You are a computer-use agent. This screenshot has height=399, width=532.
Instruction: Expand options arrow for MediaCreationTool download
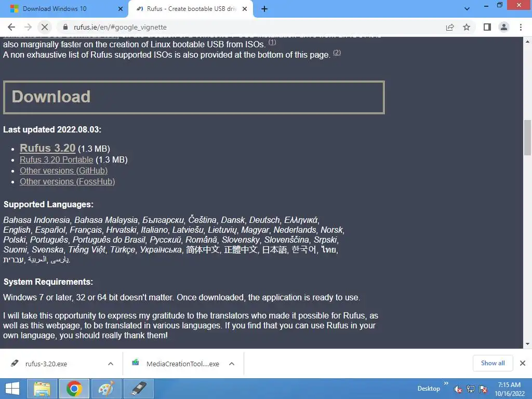pos(232,364)
